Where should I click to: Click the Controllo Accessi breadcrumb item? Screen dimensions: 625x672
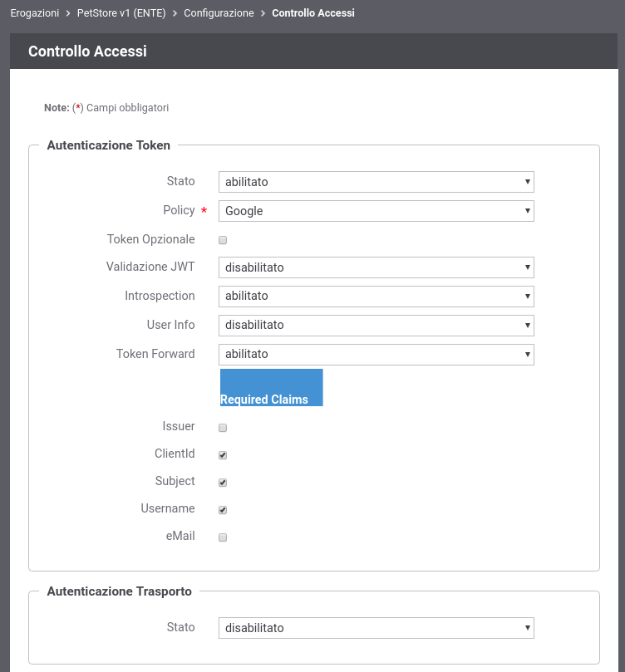coord(313,13)
